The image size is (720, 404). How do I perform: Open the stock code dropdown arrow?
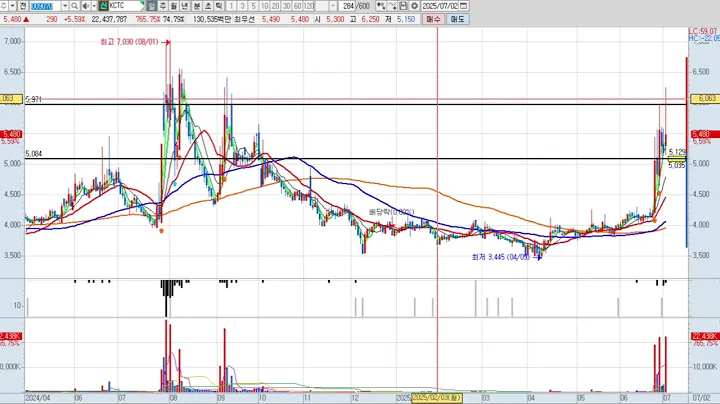[x=65, y=6]
